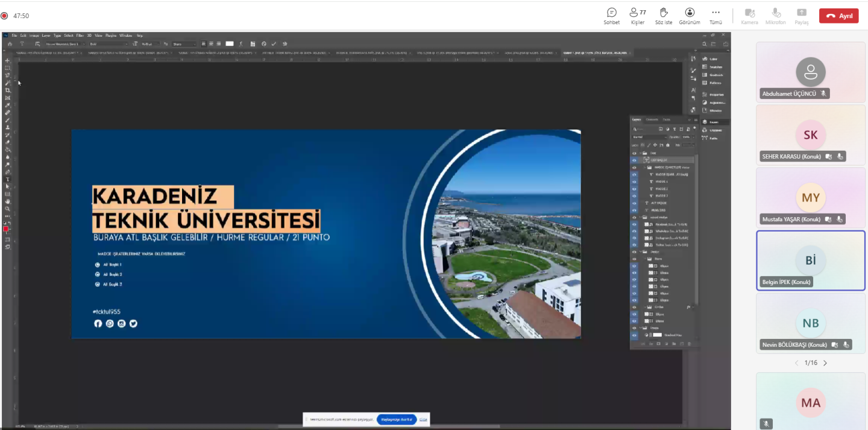
Task: Open the Tümü more options menu
Action: [715, 16]
